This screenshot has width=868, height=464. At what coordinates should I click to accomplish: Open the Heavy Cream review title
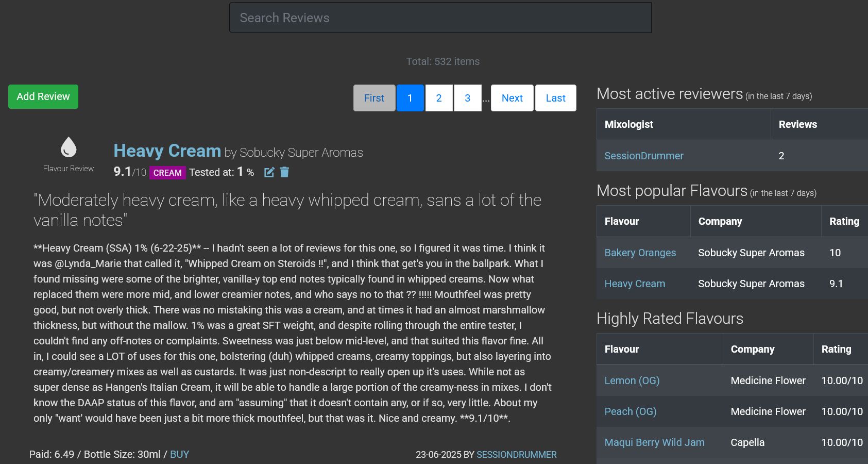point(167,151)
